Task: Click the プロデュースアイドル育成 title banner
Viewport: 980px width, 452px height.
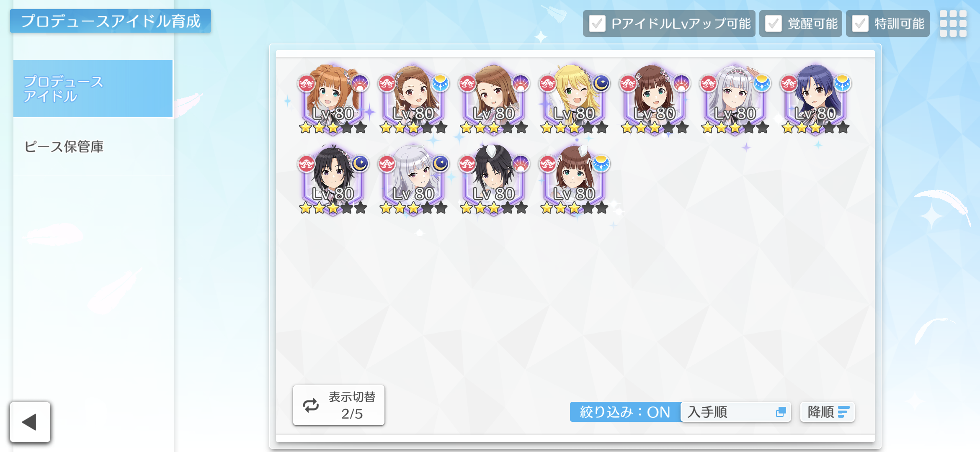Action: (111, 21)
